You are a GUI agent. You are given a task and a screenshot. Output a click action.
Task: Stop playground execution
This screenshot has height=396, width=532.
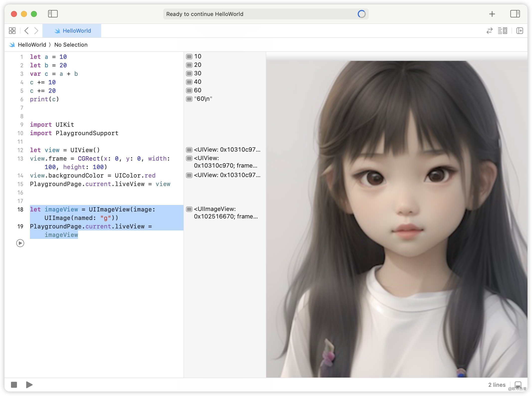14,385
